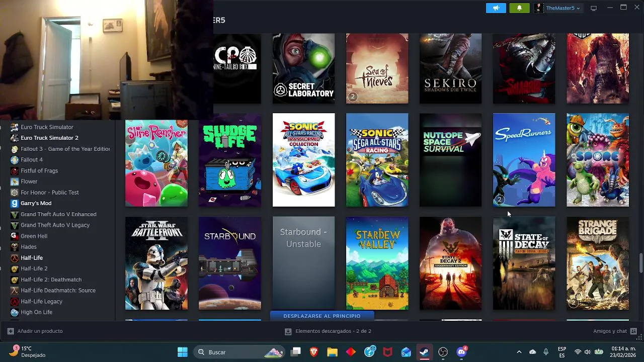Open File Explorer from the taskbar
The image size is (644, 362).
coord(332,352)
